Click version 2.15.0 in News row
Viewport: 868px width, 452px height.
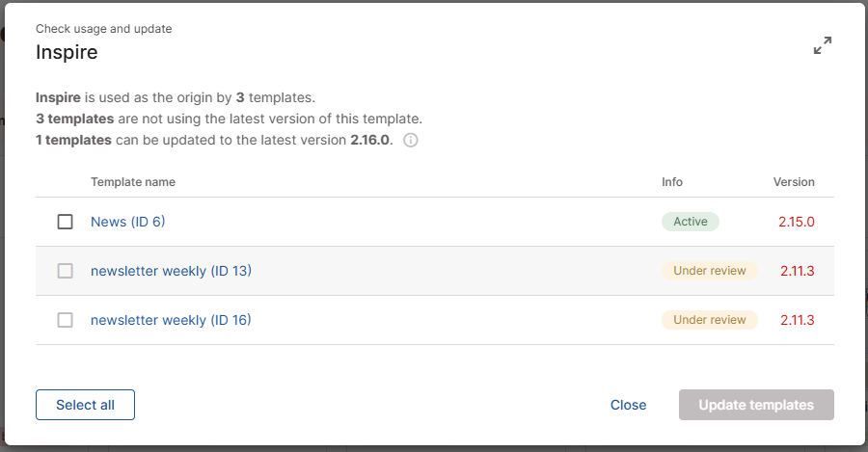pos(797,222)
